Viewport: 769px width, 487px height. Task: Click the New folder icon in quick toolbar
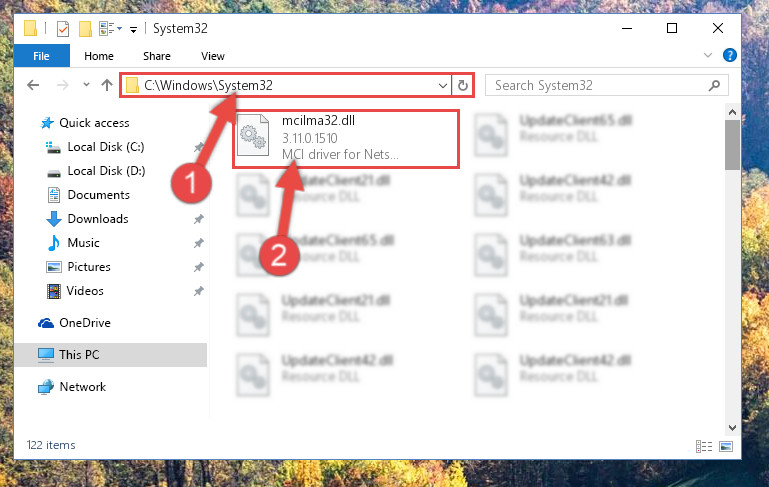[x=85, y=29]
